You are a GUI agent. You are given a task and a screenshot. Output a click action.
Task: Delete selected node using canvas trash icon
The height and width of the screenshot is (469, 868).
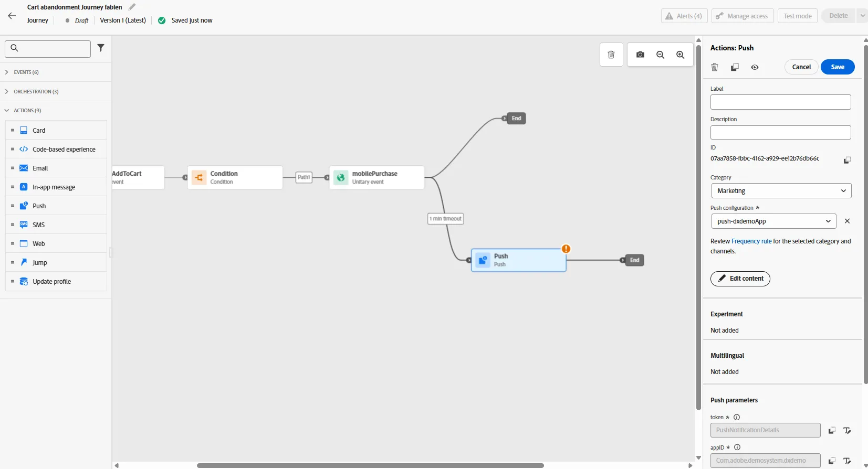click(611, 55)
